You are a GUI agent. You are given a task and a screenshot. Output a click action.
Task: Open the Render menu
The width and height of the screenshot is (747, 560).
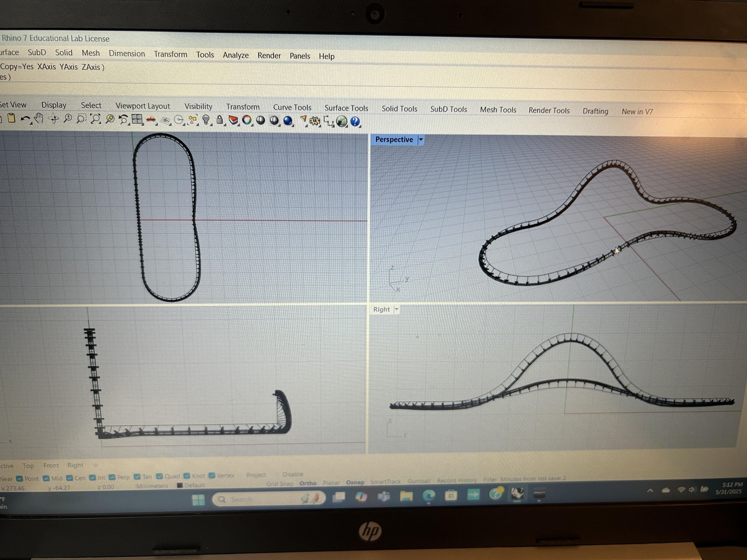click(x=269, y=56)
